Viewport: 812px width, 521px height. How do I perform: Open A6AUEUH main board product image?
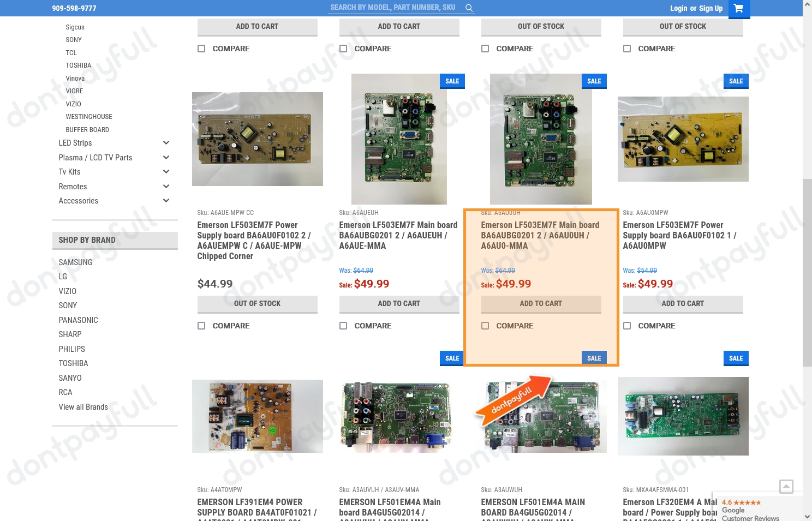coord(399,139)
